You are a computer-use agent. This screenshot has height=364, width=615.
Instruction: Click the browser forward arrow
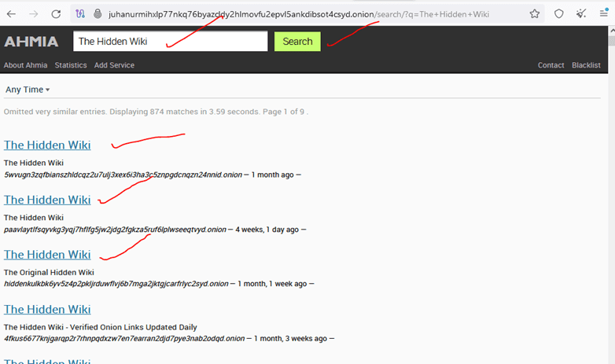point(34,14)
